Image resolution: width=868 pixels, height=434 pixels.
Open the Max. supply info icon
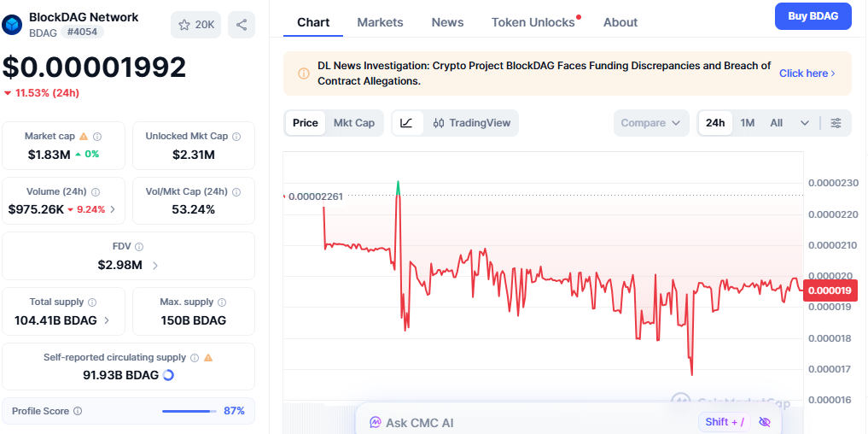(222, 302)
